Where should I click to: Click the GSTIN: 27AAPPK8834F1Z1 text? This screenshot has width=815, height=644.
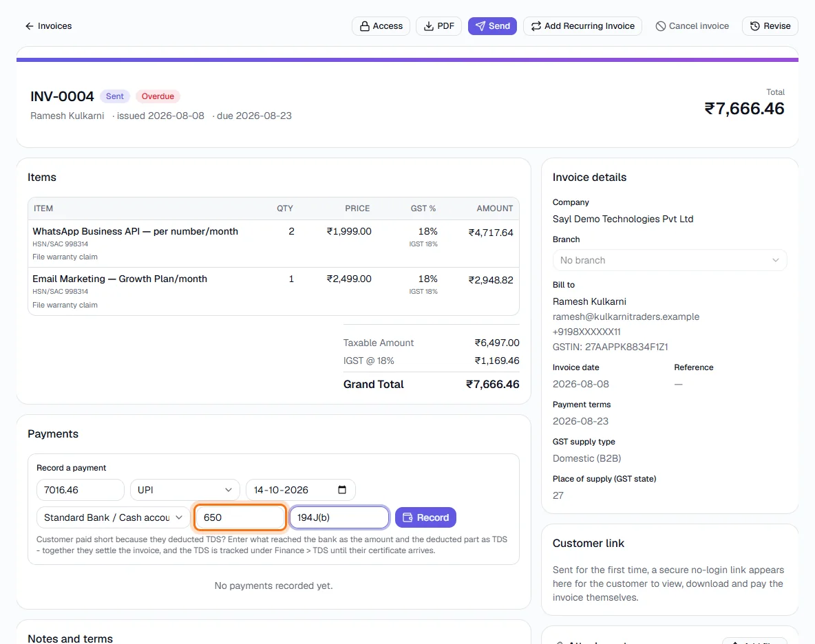610,347
